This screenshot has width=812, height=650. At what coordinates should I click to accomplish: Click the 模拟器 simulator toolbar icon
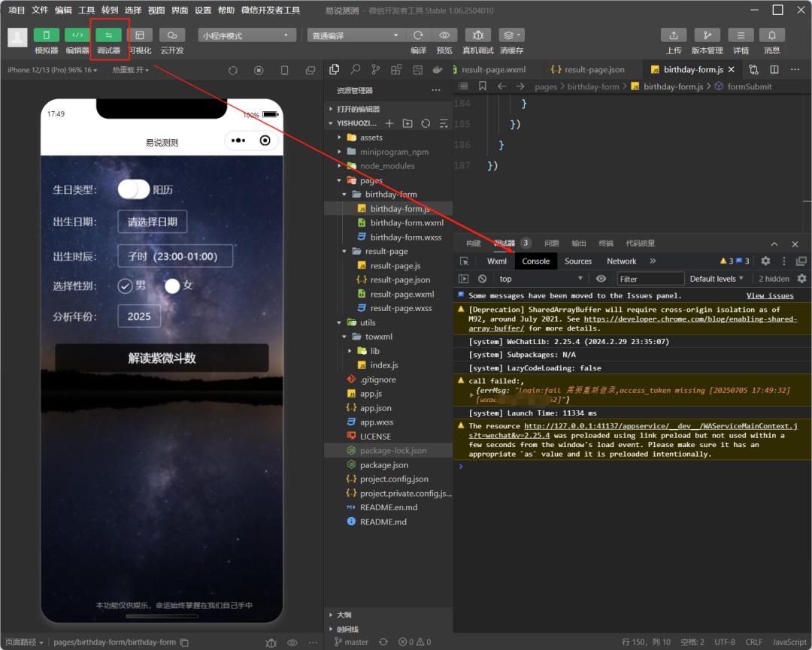click(46, 35)
